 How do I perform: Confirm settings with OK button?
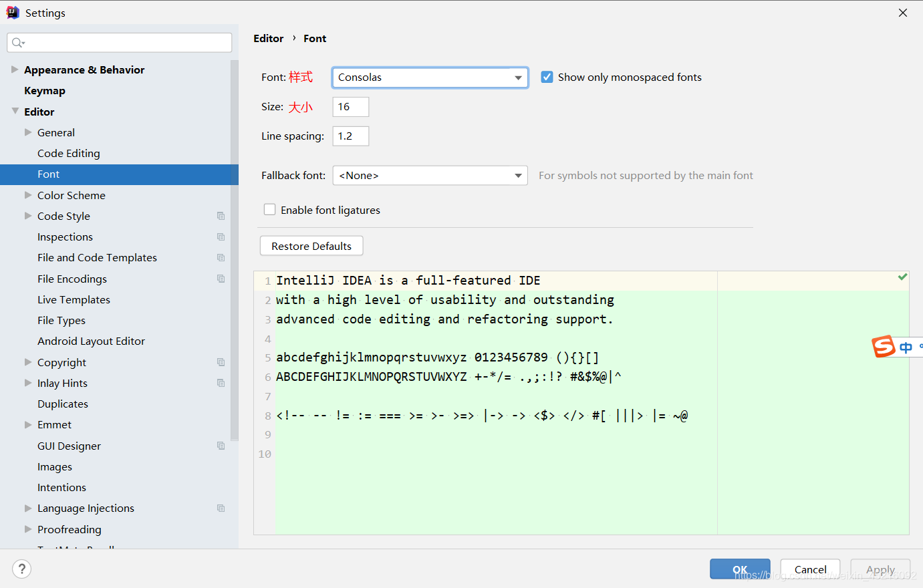click(x=740, y=569)
